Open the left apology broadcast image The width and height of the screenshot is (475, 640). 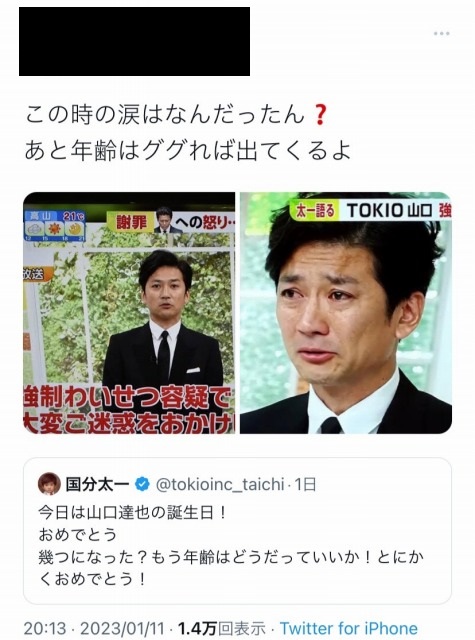click(129, 313)
